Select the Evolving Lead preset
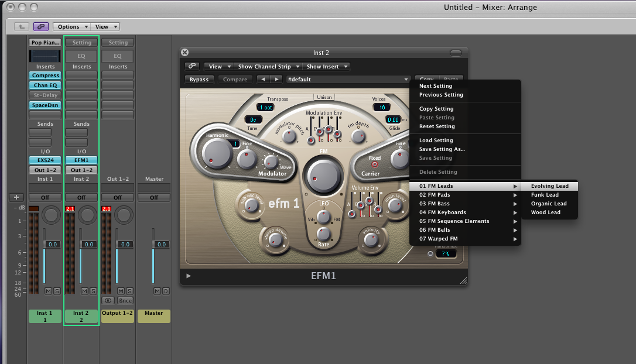The height and width of the screenshot is (364, 636). [549, 186]
